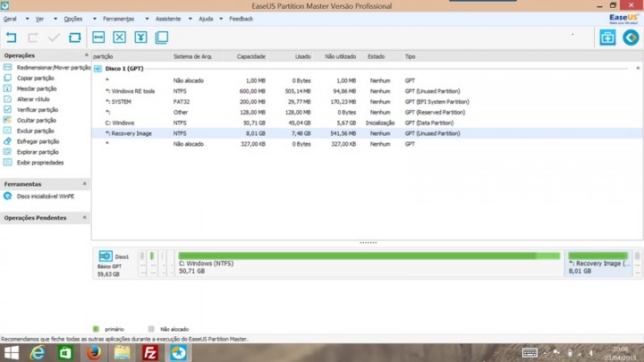Viewport: 644px width, 362px height.
Task: Click the Refresh disk toolbar icon
Action: pyautogui.click(x=75, y=38)
